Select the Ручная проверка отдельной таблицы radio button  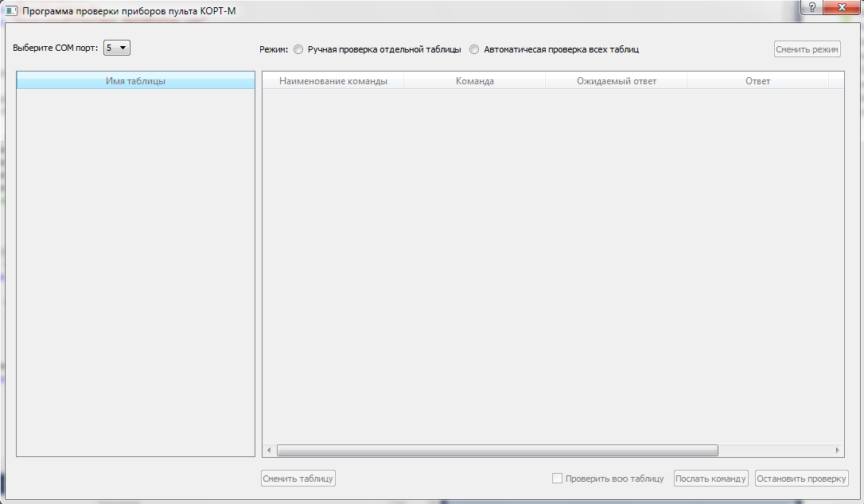[298, 49]
